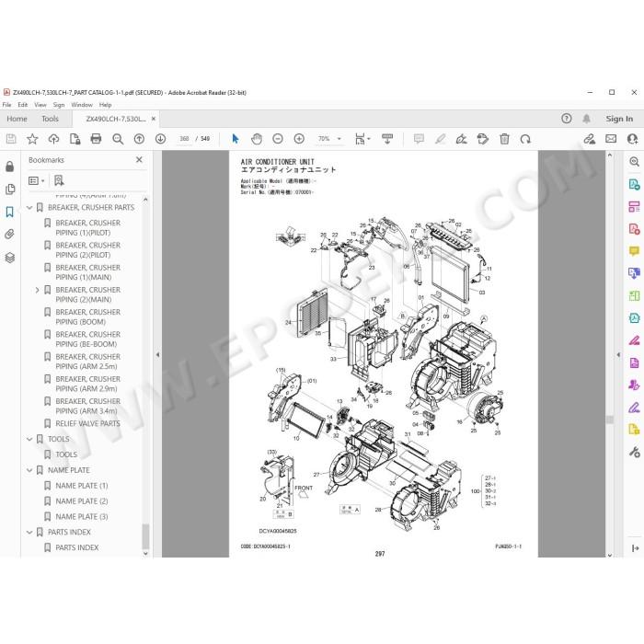Open bookmarks options list dropdown
This screenshot has height=644, width=644.
pyautogui.click(x=36, y=180)
